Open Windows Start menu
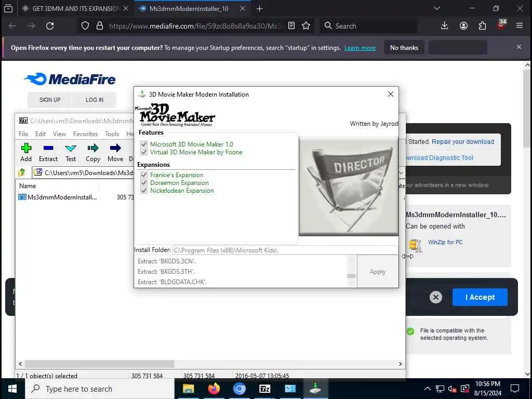 point(12,389)
